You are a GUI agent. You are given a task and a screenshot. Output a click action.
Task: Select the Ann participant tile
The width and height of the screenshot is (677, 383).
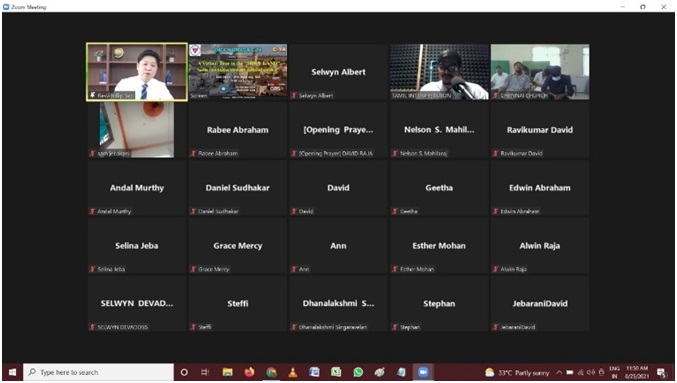[338, 245]
